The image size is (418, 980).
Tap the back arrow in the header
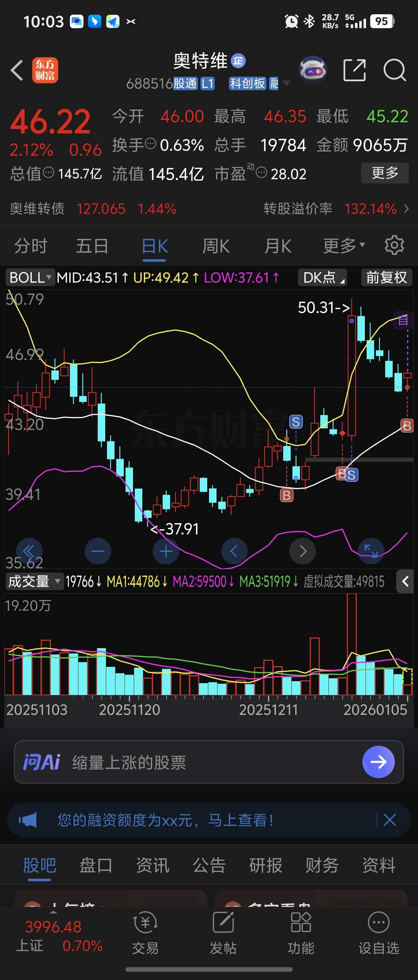tap(17, 70)
